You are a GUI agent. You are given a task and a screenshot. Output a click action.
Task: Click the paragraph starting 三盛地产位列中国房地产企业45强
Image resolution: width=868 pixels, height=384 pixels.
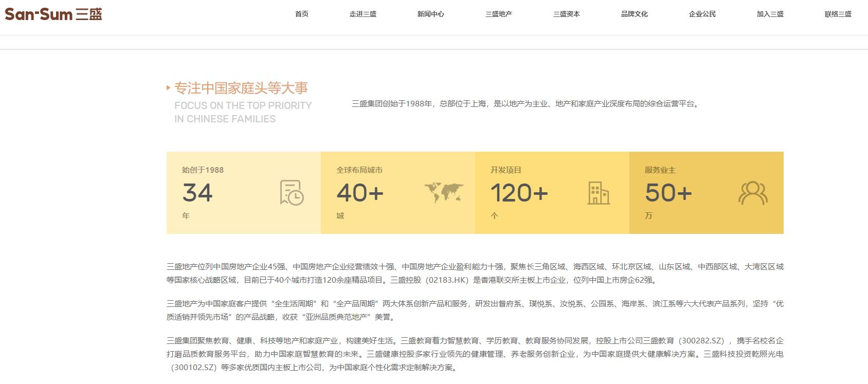475,273
